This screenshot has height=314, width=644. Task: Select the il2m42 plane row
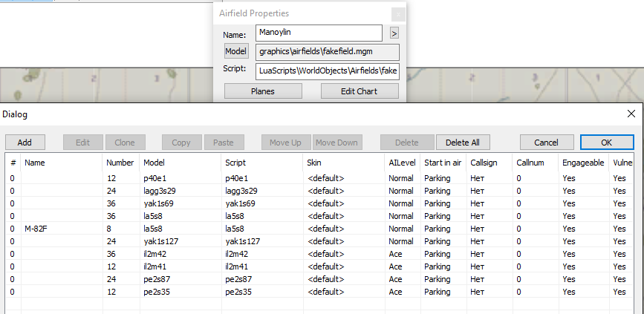click(x=320, y=254)
